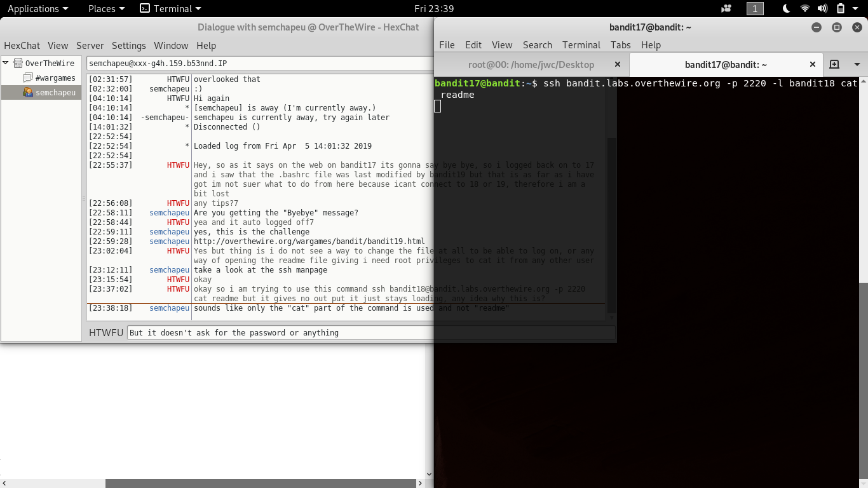Select the semchapeu dialogue entry
Screen dimensions: 868x488
click(55, 92)
